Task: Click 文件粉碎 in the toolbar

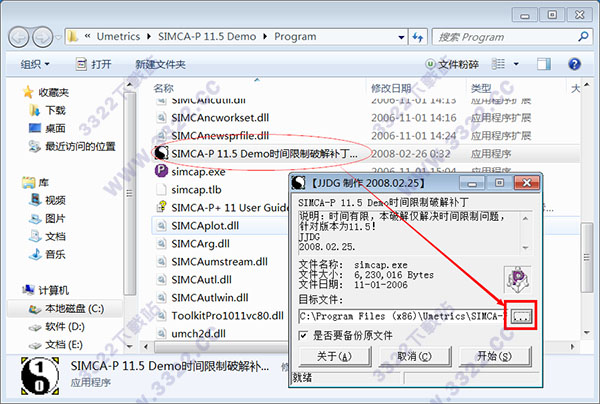Action: (x=452, y=64)
